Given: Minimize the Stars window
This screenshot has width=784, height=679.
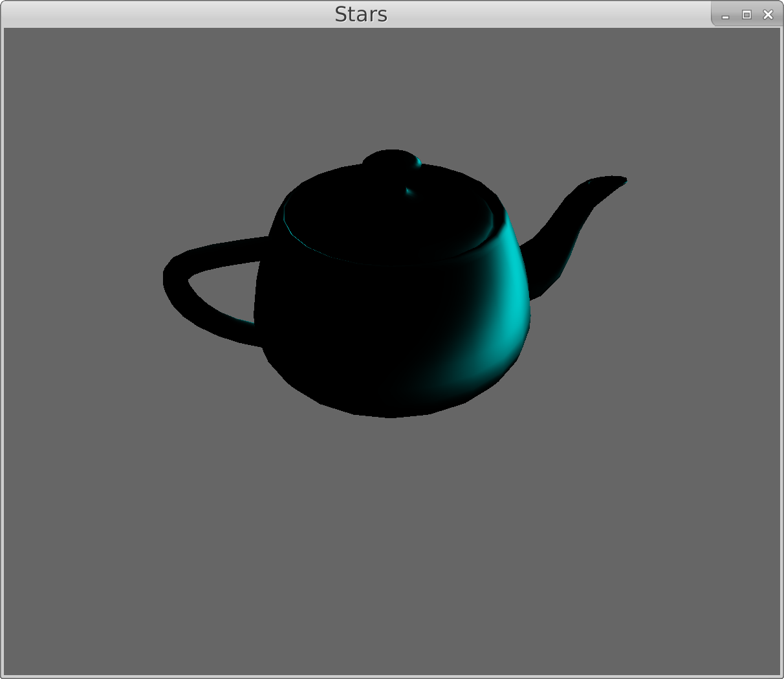Looking at the screenshot, I should [725, 15].
